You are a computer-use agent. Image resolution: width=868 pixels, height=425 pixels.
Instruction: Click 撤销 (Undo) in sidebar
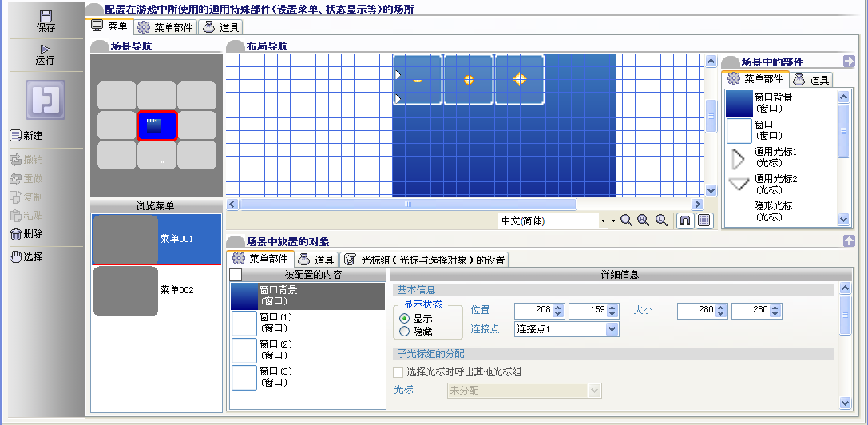pyautogui.click(x=26, y=160)
